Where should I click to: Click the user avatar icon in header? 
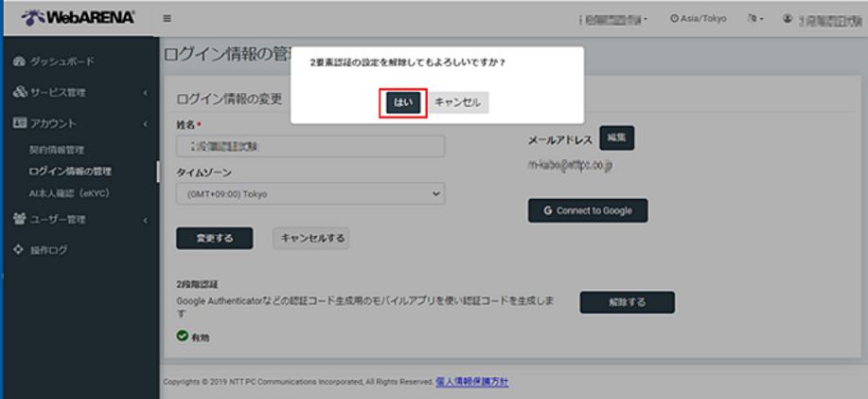point(788,18)
